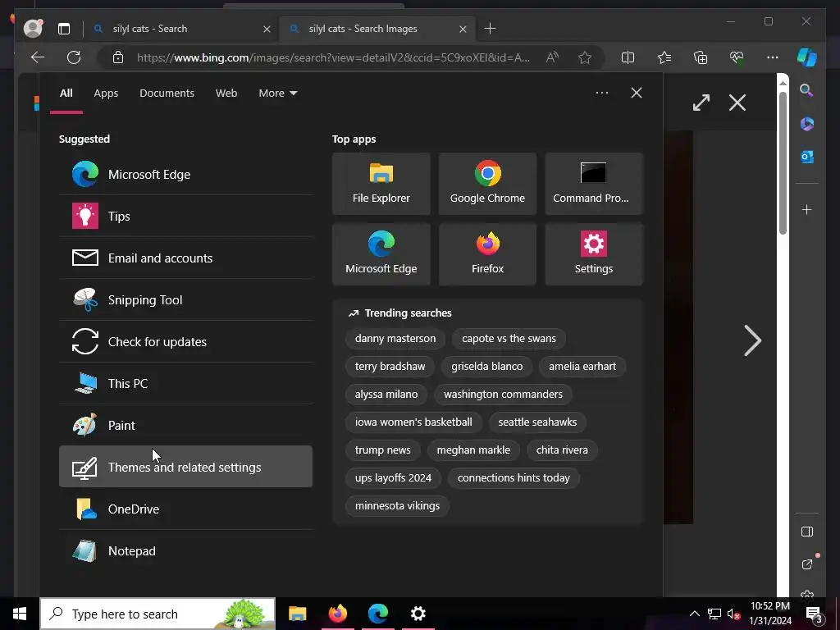The image size is (840, 630).
Task: Switch to the Apps filter tab
Action: coord(106,94)
